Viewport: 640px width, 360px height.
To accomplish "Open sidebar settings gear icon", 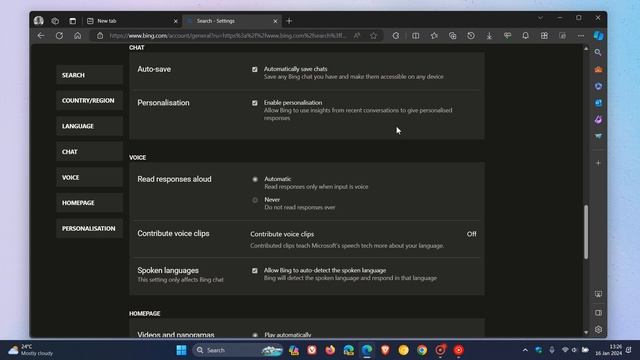I will (598, 329).
